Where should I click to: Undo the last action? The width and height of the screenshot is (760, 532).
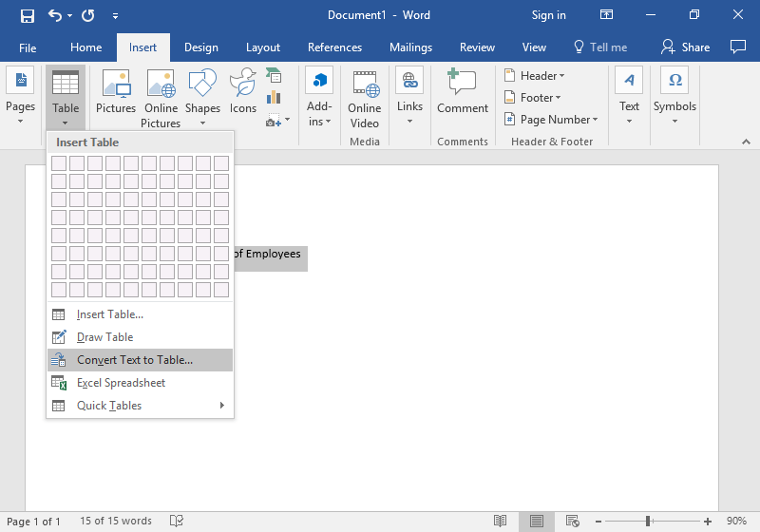click(55, 15)
